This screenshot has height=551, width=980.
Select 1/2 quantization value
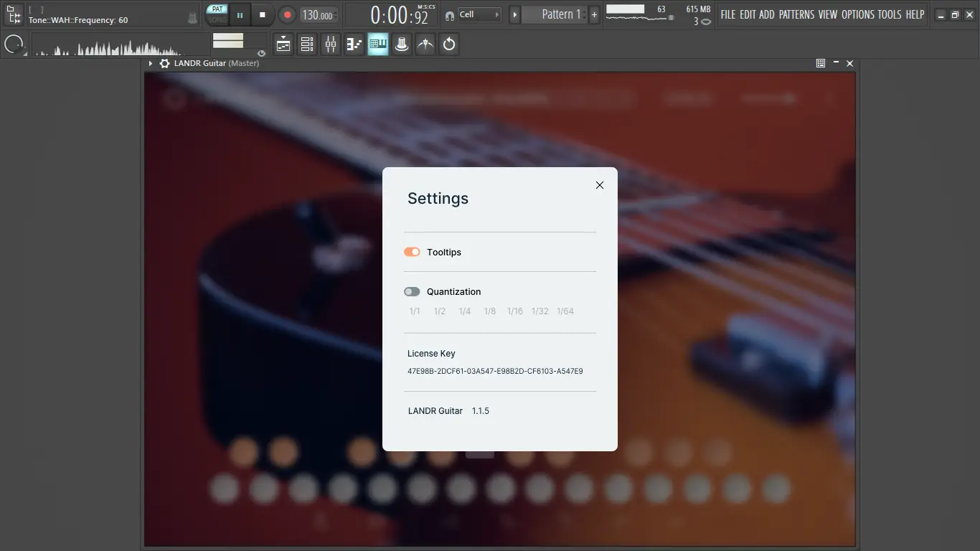pyautogui.click(x=440, y=311)
